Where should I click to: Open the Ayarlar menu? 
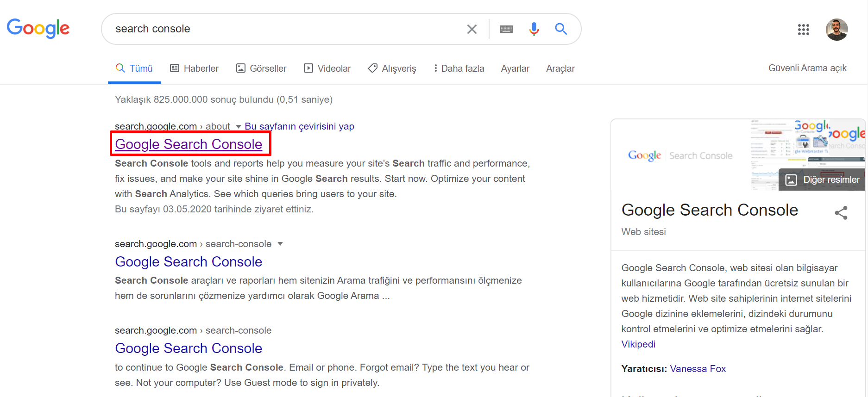[515, 68]
